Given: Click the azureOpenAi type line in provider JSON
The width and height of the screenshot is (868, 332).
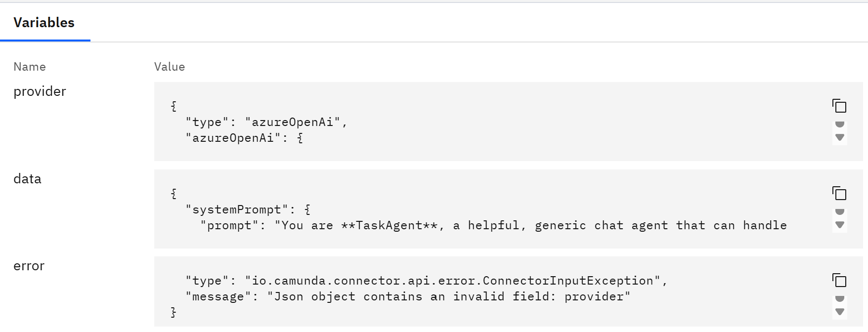Looking at the screenshot, I should [x=266, y=122].
